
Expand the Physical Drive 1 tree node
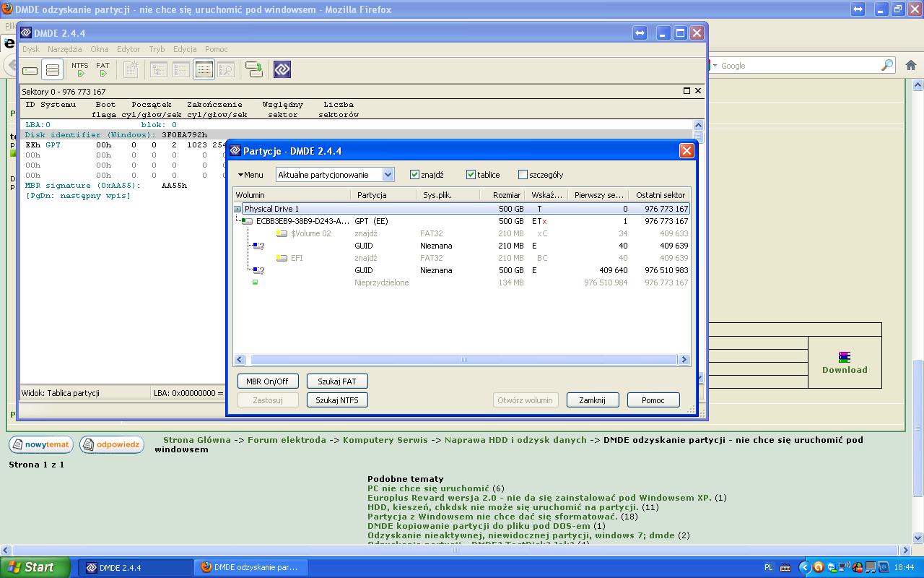click(237, 209)
